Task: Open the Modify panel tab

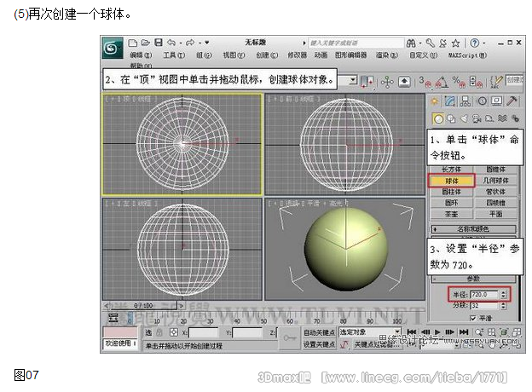Action: point(449,101)
